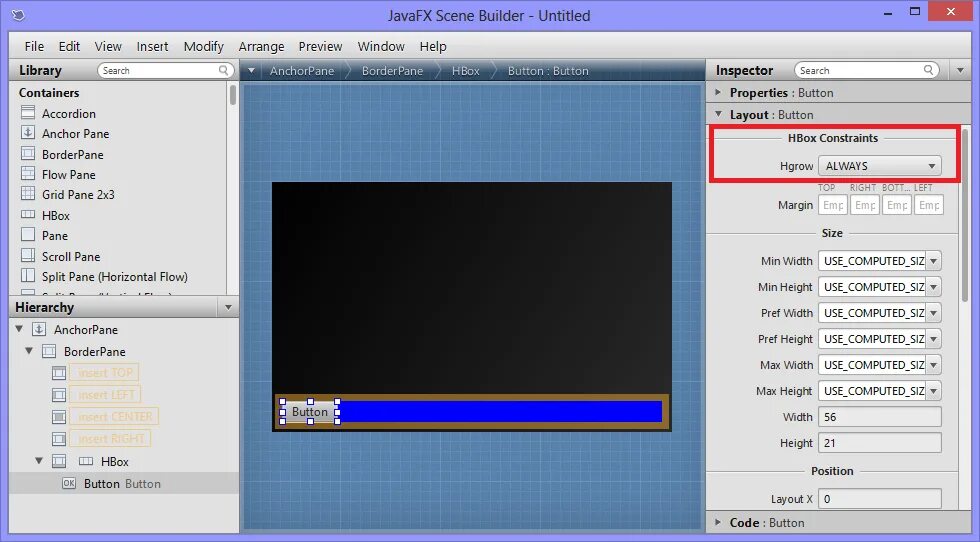Click the insert CENTER placeholder icon

click(59, 417)
